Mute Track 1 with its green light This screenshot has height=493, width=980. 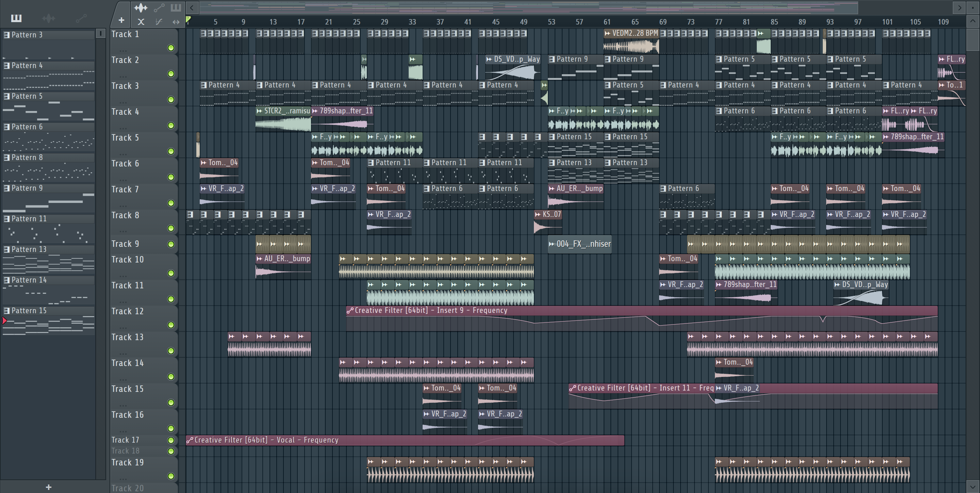171,48
